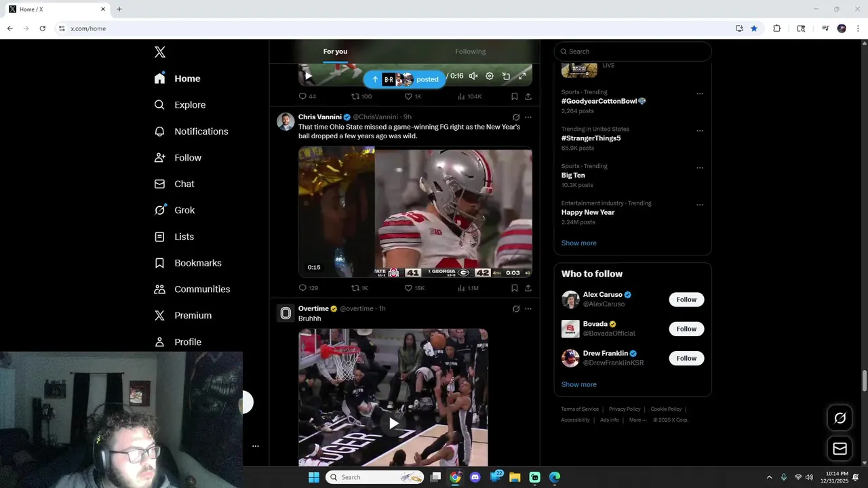Open options for Happy New Year trend
This screenshot has height=488, width=868.
tap(700, 205)
